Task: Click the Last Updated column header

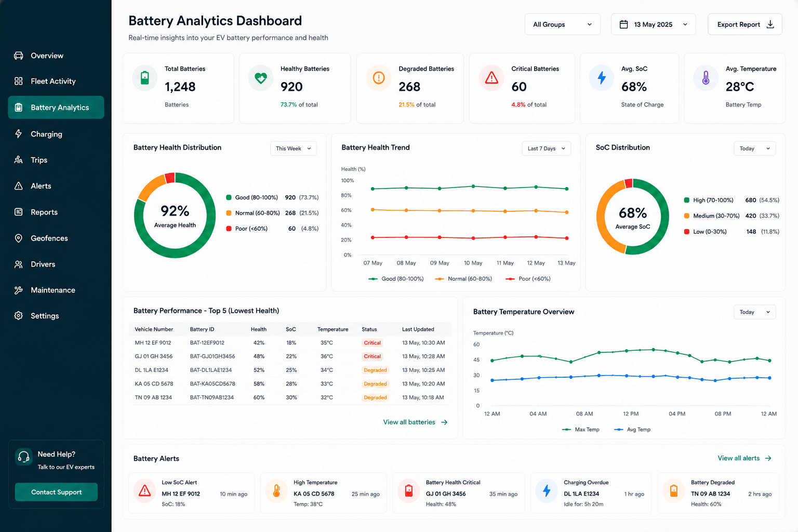Action: 418,329
